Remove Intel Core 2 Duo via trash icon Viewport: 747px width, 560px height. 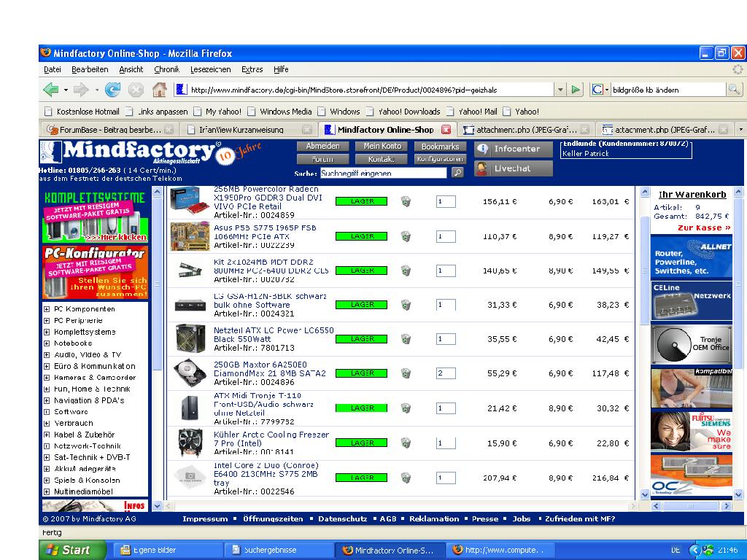406,478
